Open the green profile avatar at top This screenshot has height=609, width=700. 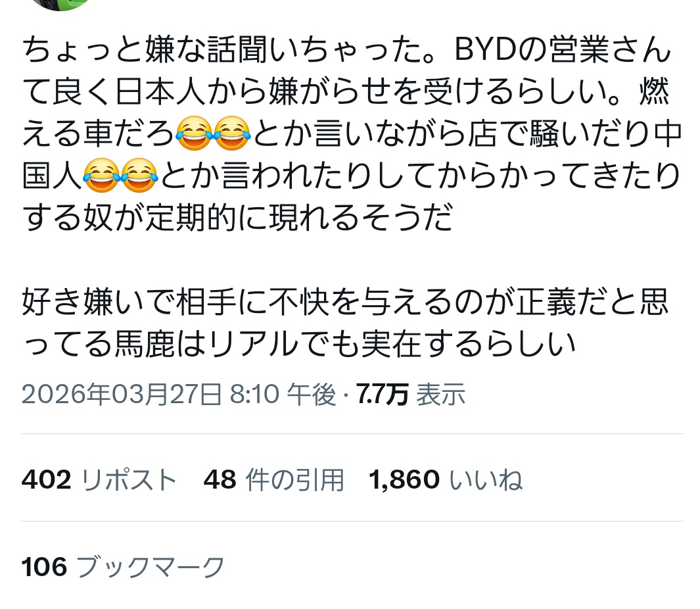tap(59, 3)
